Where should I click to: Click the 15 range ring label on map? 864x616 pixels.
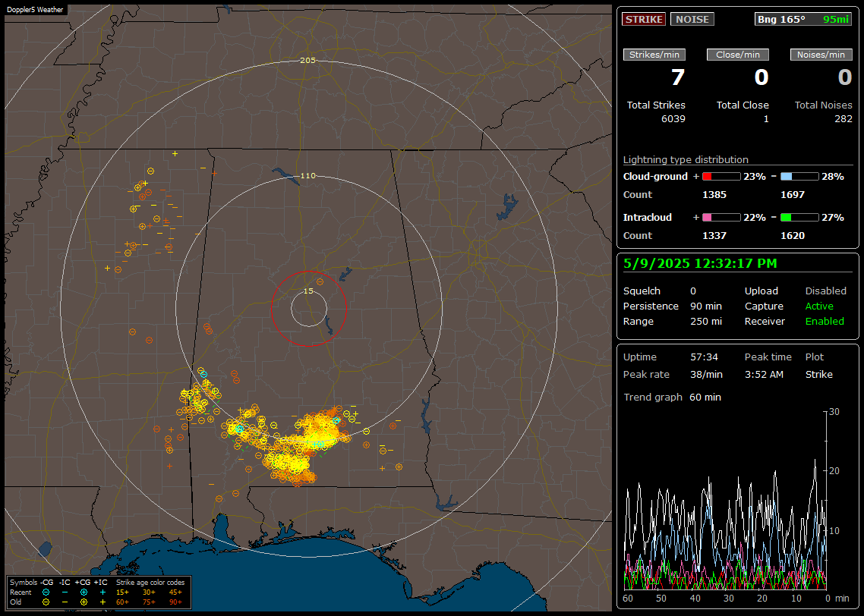(308, 291)
